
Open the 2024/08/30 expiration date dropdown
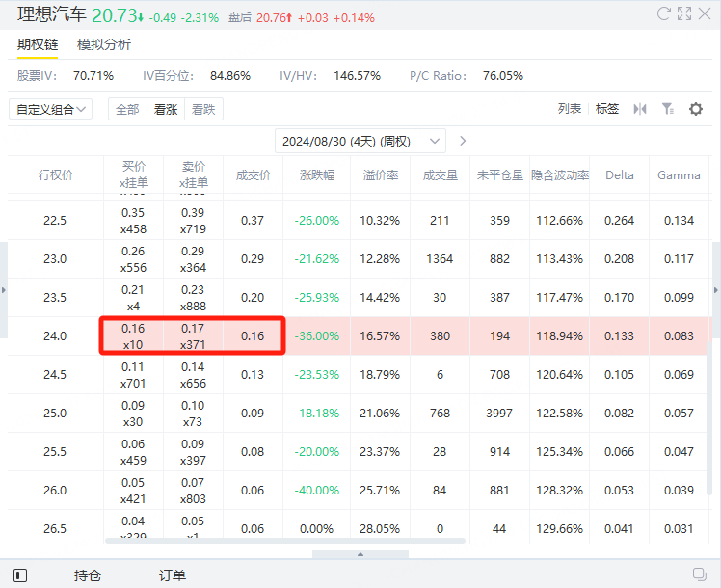pyautogui.click(x=360, y=141)
